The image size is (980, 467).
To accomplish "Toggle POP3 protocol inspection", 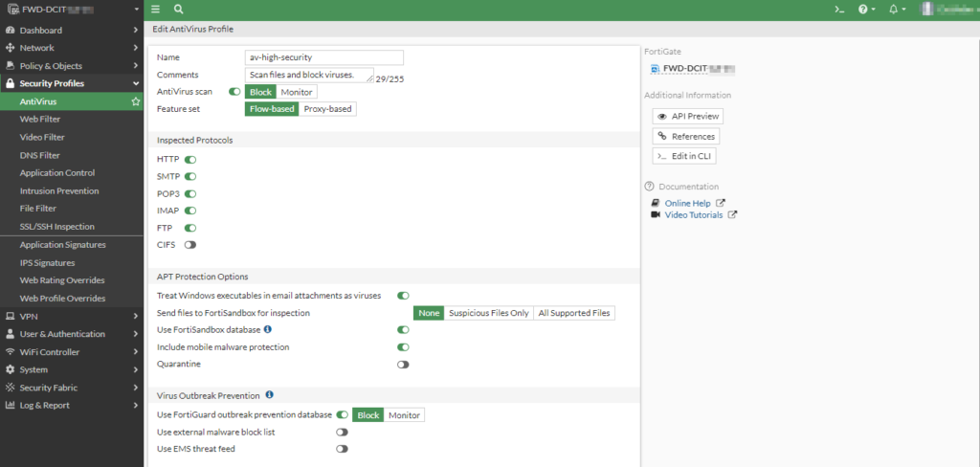I will click(x=190, y=194).
